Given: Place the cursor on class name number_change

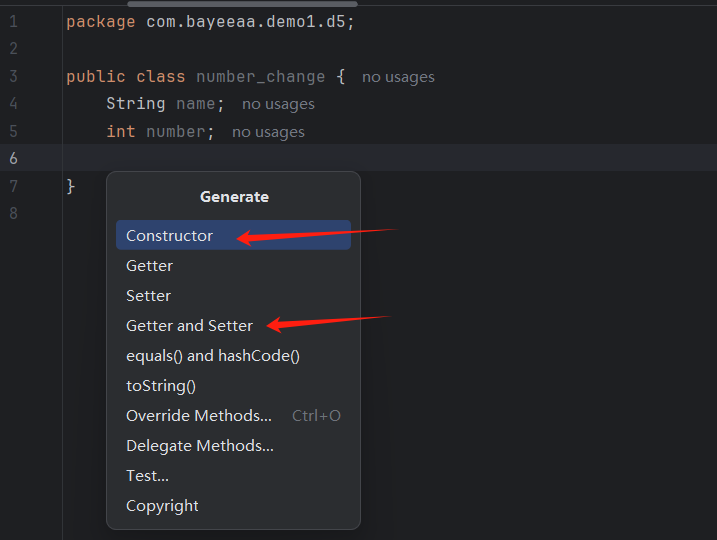Looking at the screenshot, I should [260, 77].
